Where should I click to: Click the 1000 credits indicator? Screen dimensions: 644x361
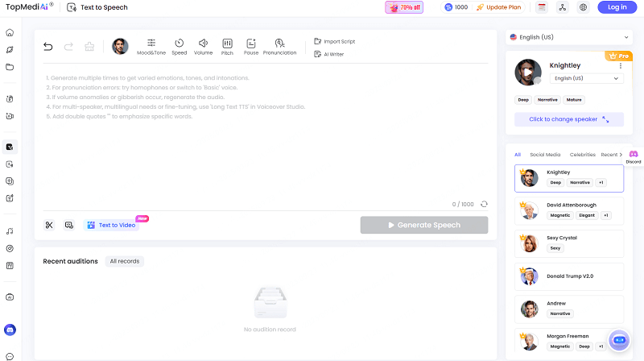(x=456, y=7)
